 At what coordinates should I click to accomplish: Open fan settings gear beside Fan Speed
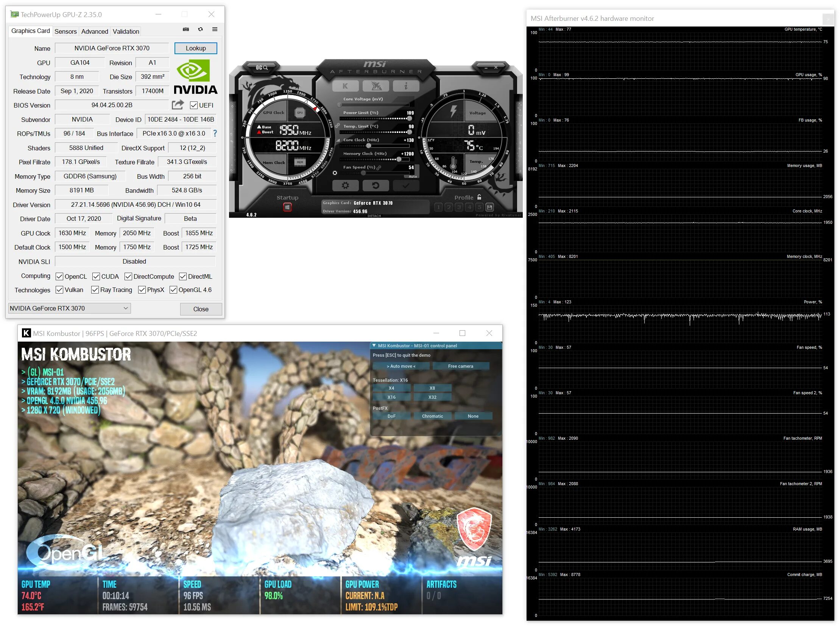tap(335, 173)
